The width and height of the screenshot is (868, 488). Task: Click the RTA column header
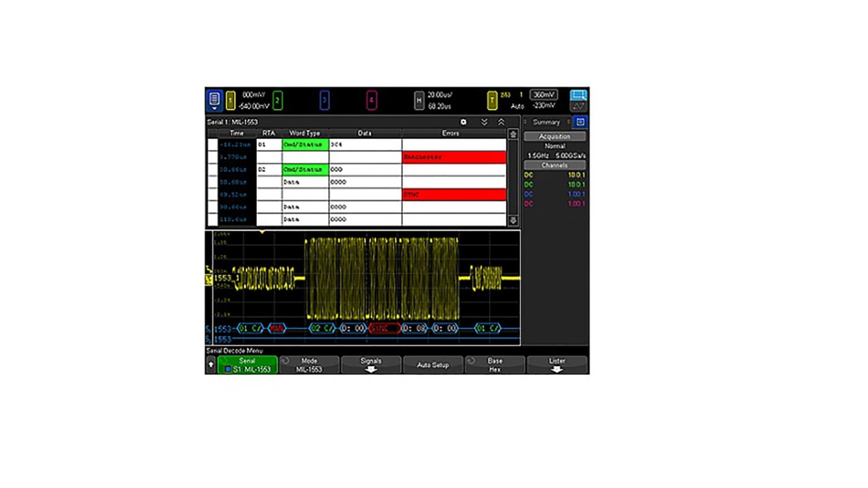pyautogui.click(x=269, y=133)
